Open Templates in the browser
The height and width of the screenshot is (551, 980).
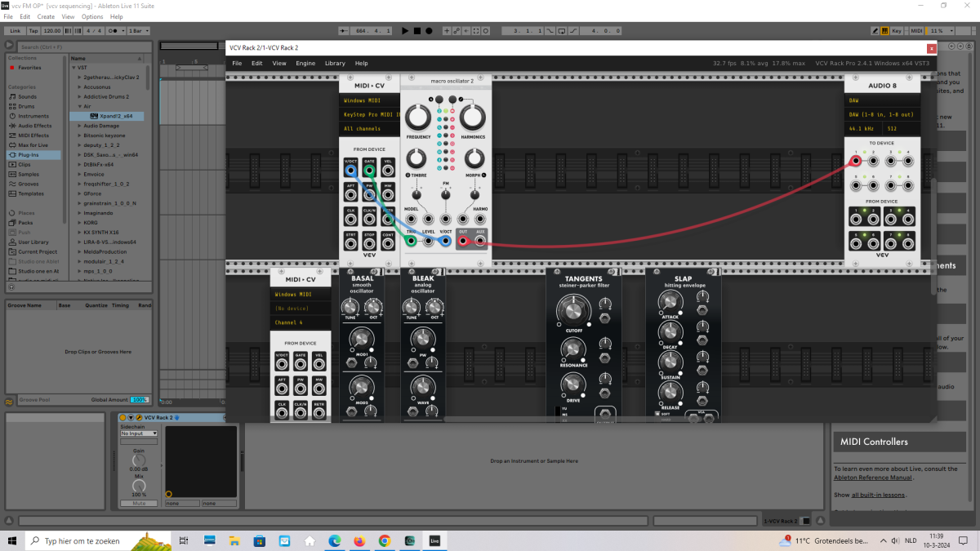pyautogui.click(x=31, y=193)
